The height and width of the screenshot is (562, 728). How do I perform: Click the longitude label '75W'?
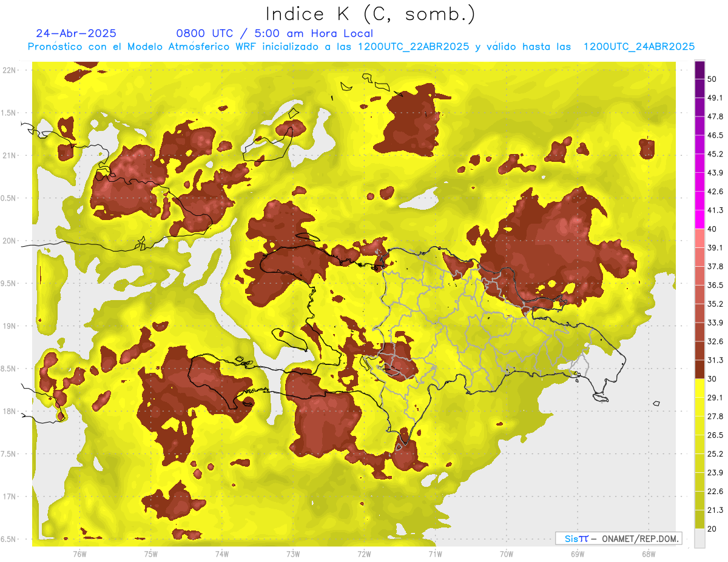point(150,554)
